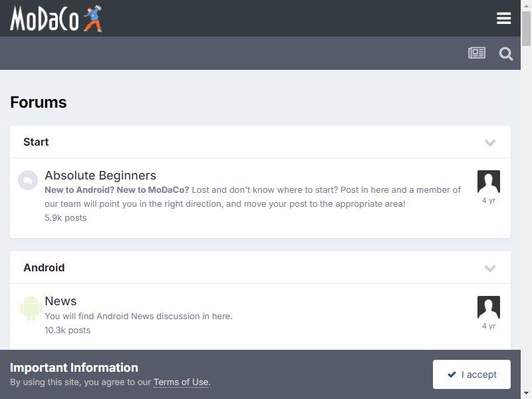
Task: Go to the MoDaCo logo homepage
Action: point(56,19)
